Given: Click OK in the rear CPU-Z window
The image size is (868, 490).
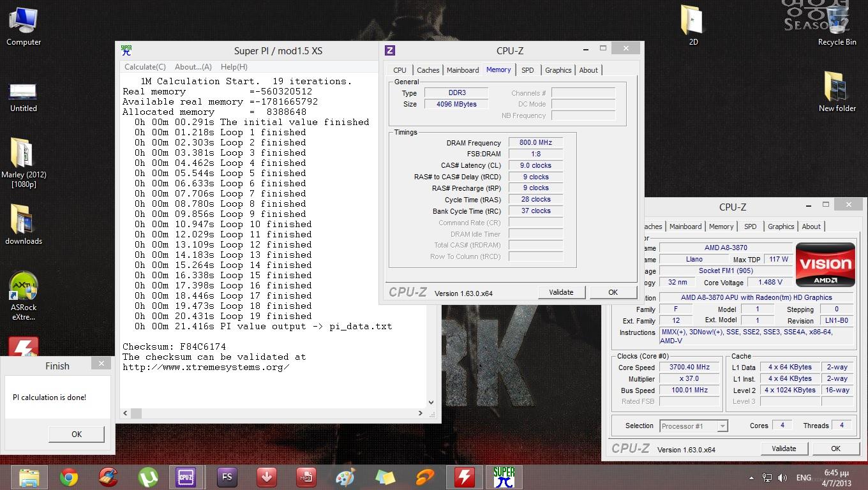Looking at the screenshot, I should pyautogui.click(x=835, y=449).
